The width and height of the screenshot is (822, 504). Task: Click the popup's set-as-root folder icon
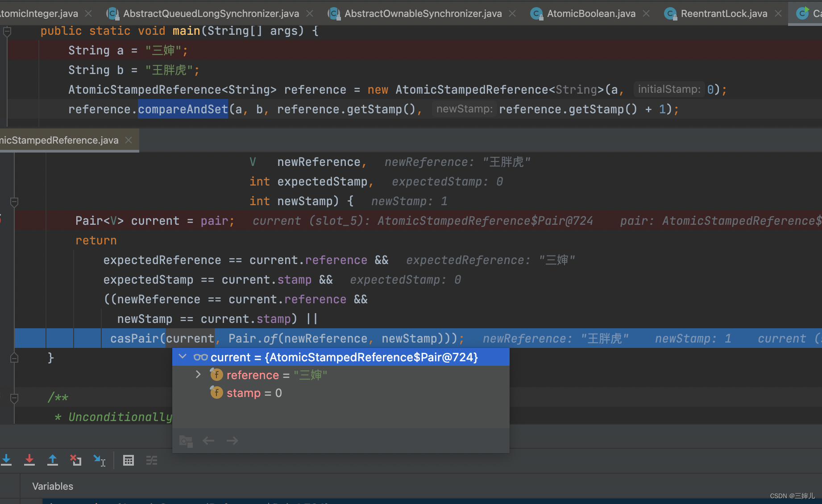point(186,441)
